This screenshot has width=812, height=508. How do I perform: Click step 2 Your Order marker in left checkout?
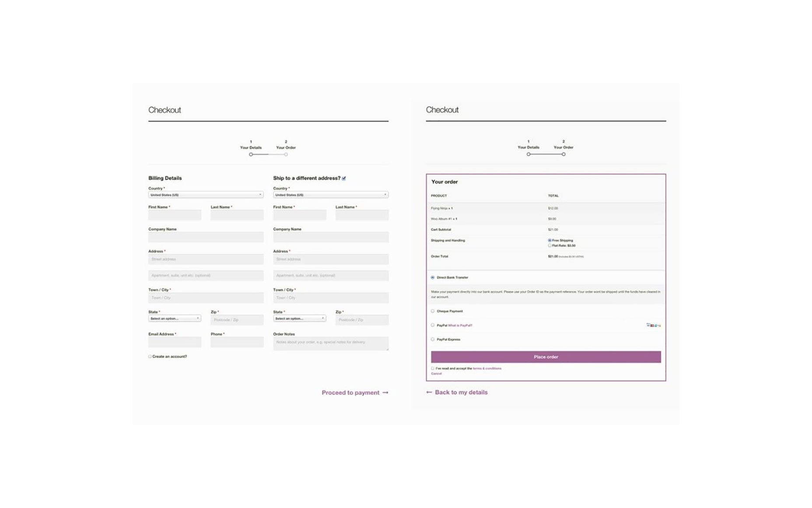click(286, 154)
